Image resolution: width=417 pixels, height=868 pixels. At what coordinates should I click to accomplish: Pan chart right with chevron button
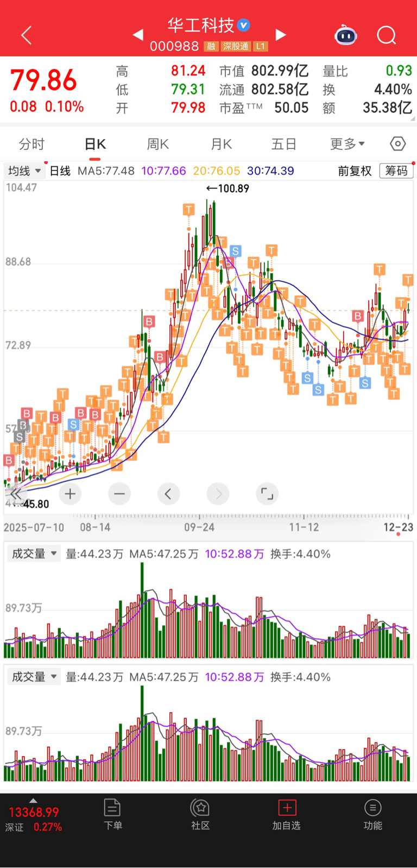[218, 494]
